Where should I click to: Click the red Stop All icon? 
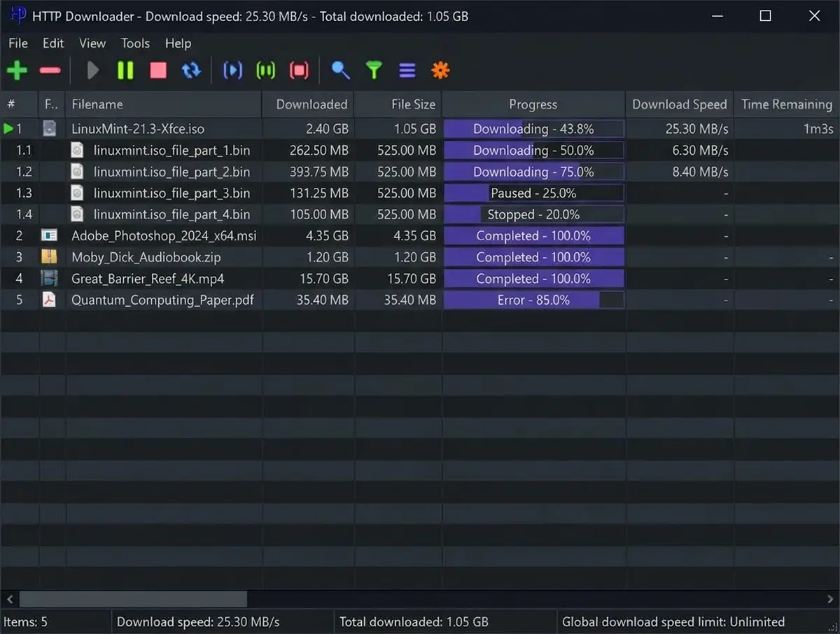click(299, 70)
